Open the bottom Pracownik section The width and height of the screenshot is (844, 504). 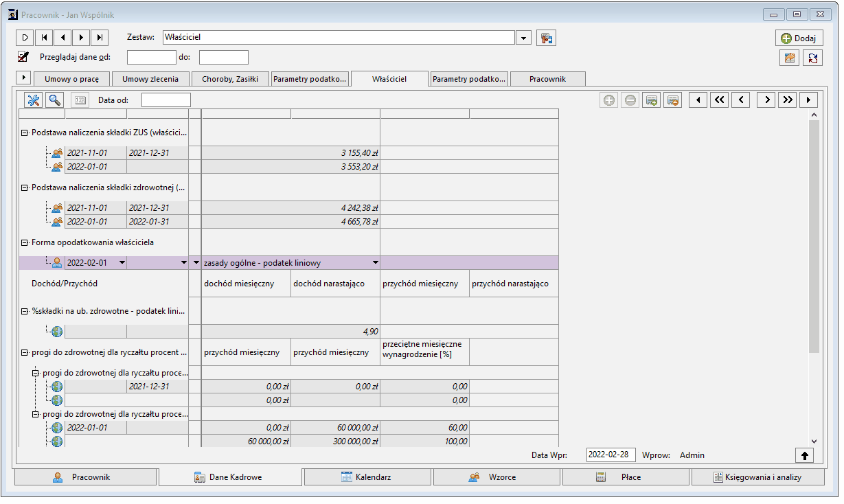[x=85, y=477]
